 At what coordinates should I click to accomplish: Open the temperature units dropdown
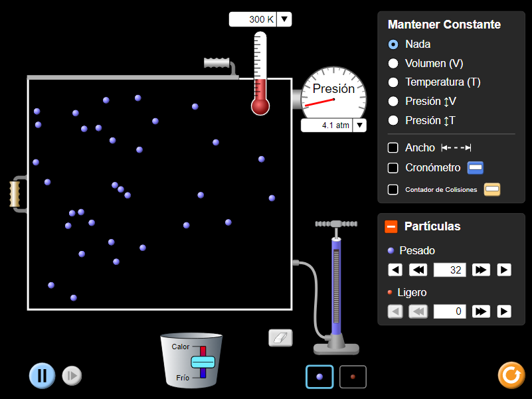(x=284, y=19)
